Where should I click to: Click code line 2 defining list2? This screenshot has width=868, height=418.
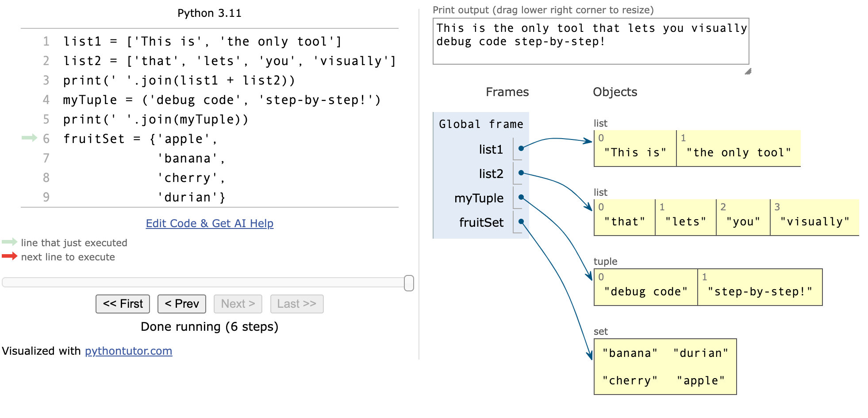(230, 61)
